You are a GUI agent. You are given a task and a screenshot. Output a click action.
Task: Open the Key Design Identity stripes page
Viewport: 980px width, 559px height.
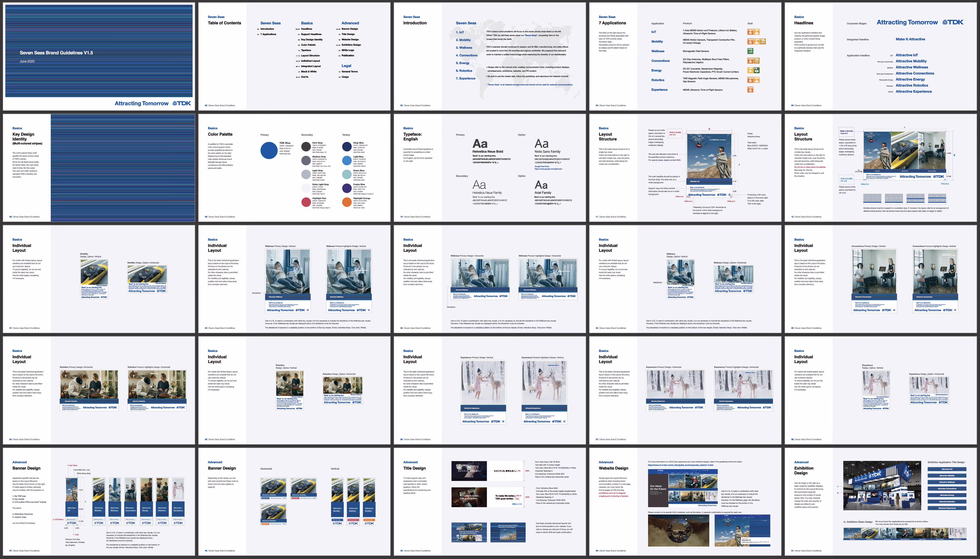click(x=99, y=168)
